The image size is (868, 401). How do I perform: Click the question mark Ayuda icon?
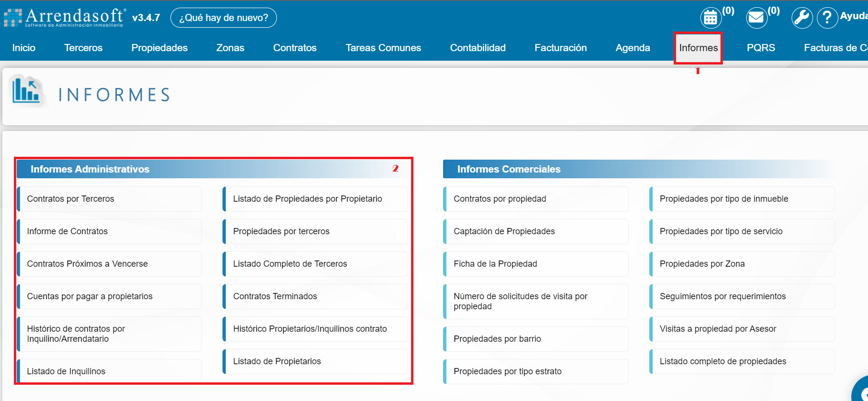(827, 18)
